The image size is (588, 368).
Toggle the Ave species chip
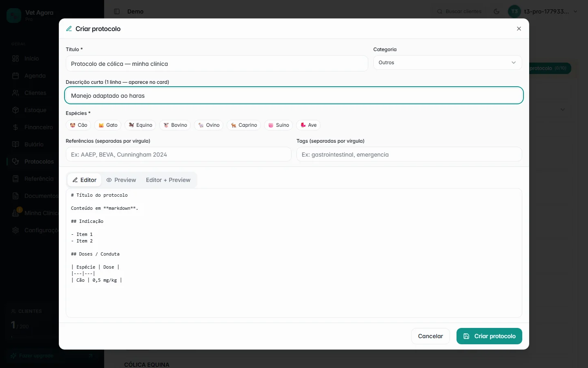[x=308, y=125]
